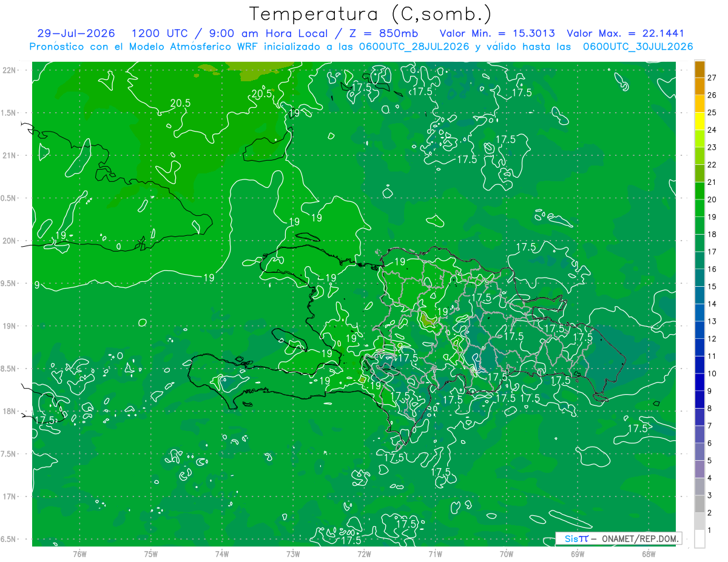
Task: Pick the yellow swatch between 24 and 25
Action: click(x=699, y=122)
